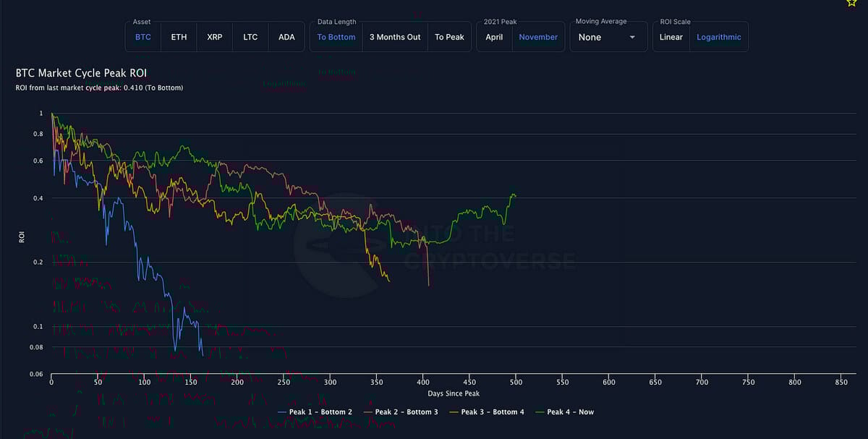
Task: Toggle Peak 4 - Now legend series
Action: coord(564,412)
